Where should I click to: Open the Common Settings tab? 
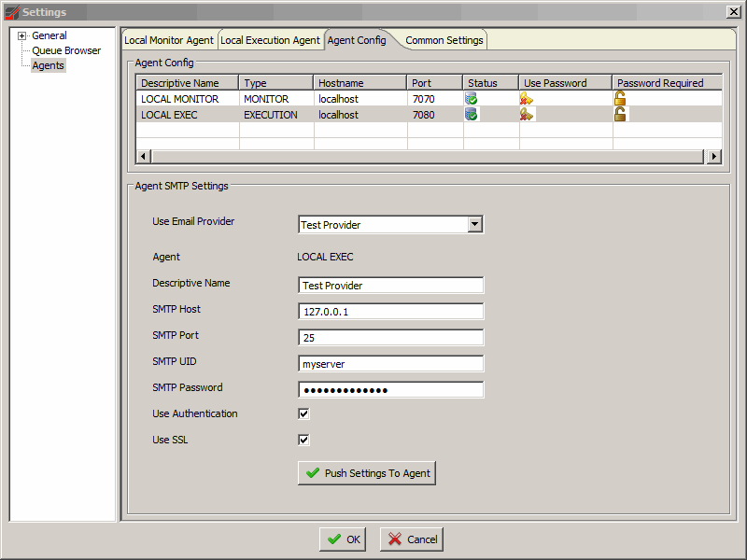pos(444,40)
